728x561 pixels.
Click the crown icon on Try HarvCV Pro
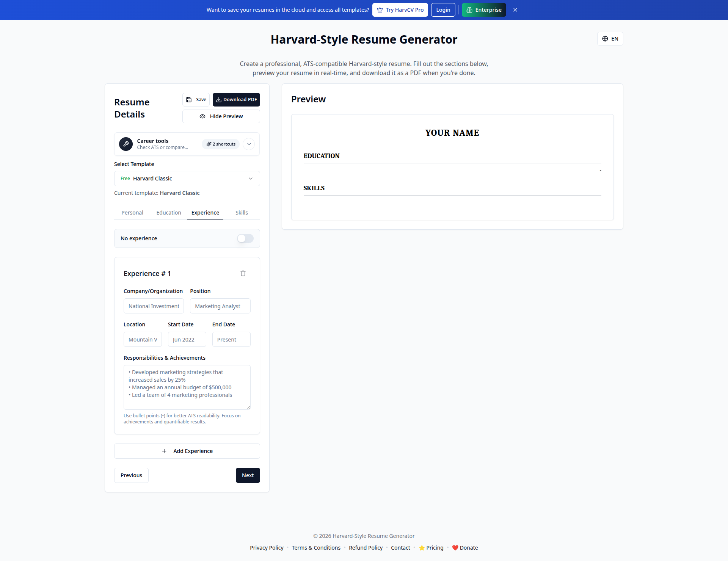click(380, 10)
